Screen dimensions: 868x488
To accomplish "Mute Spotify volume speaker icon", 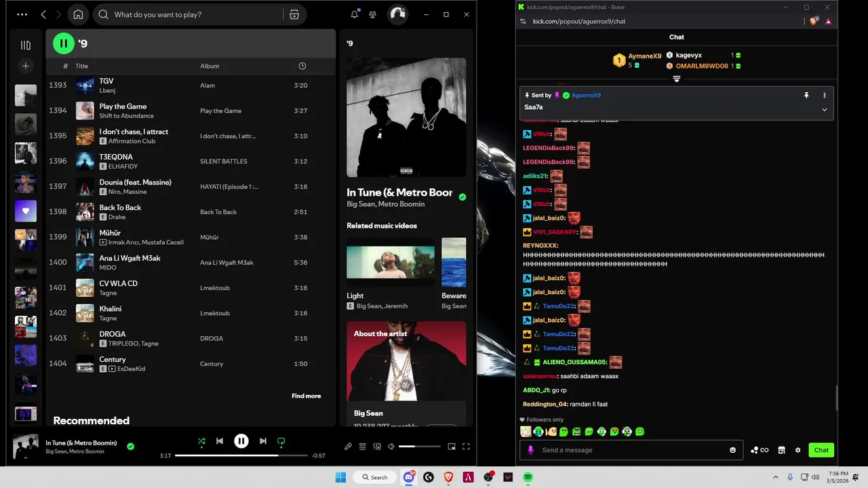I will (x=391, y=447).
